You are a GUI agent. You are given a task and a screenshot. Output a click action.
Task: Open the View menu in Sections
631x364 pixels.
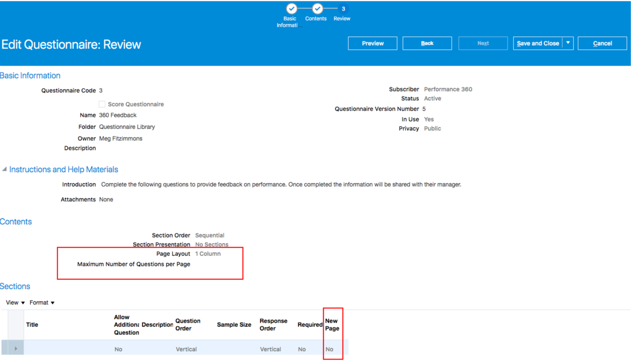[15, 302]
